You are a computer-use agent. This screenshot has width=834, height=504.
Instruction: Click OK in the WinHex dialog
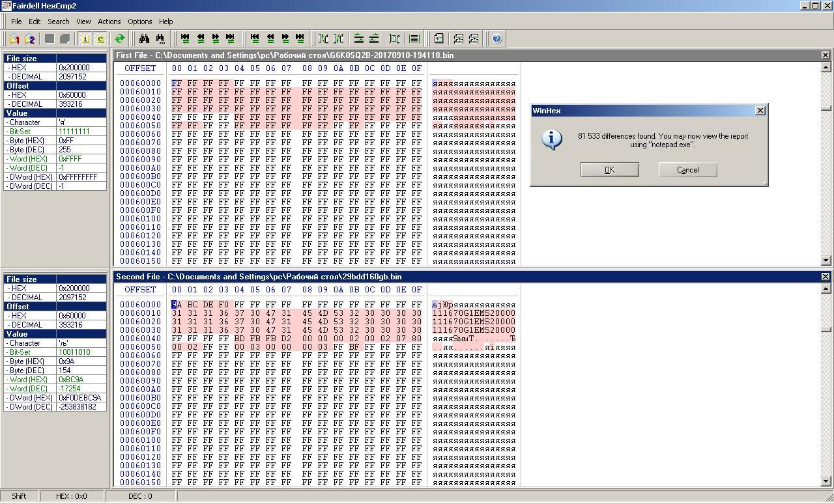pos(609,169)
